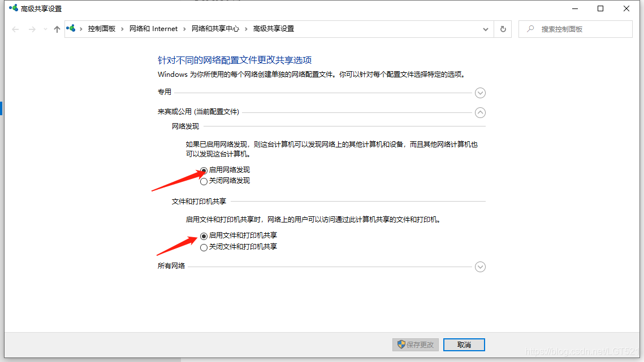Navigate to 控制面板 breadcrumb
The width and height of the screenshot is (644, 362).
coord(101,29)
